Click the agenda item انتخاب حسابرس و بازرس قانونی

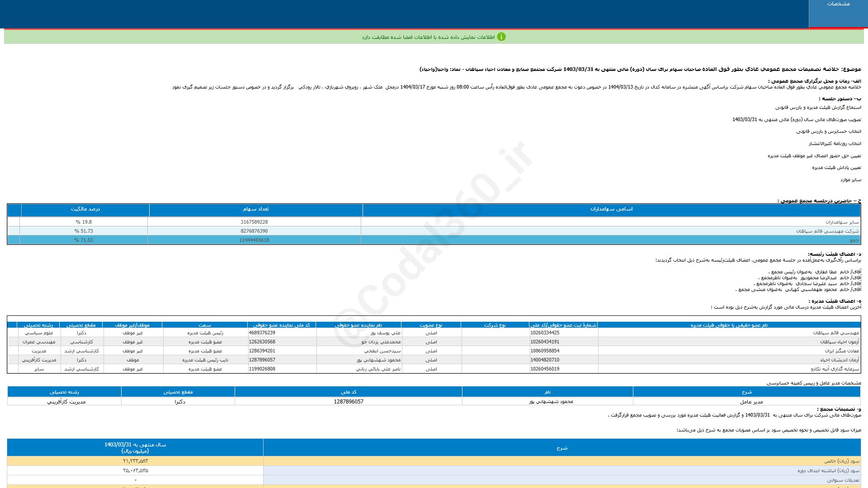pyautogui.click(x=829, y=131)
